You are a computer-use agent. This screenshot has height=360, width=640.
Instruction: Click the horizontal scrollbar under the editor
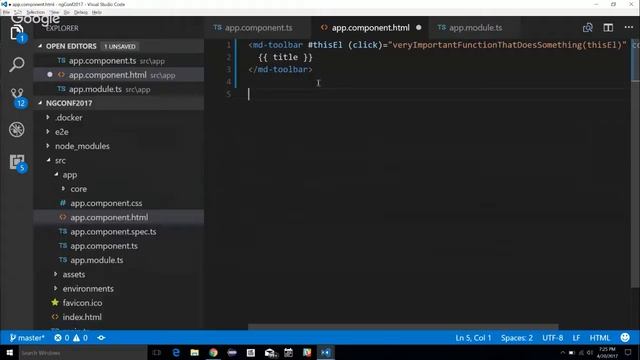tap(403, 327)
